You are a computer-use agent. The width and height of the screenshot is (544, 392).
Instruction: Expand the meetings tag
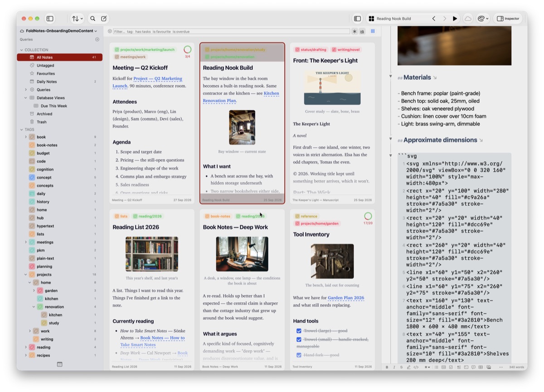[x=26, y=242]
